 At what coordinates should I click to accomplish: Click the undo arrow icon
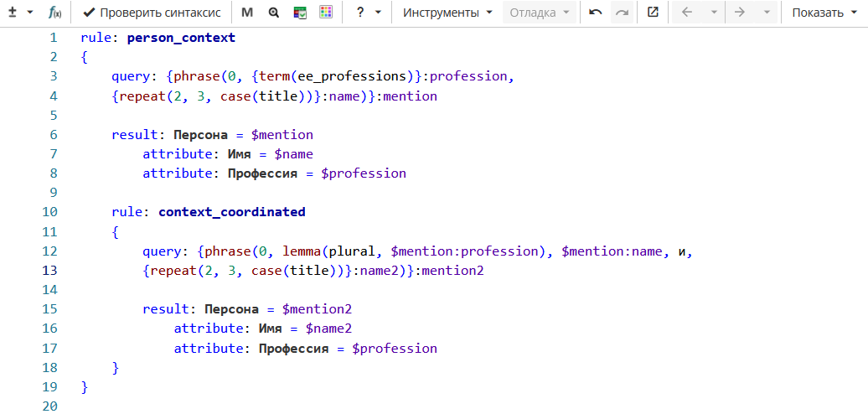[596, 13]
